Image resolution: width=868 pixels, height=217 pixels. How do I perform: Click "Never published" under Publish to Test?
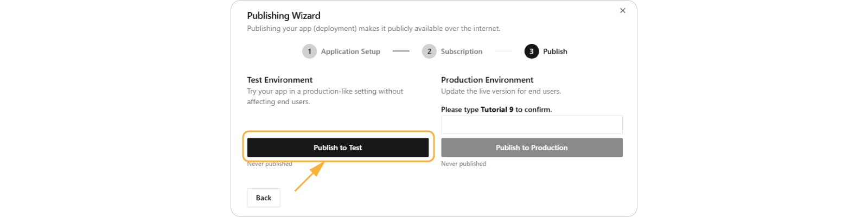(x=270, y=164)
